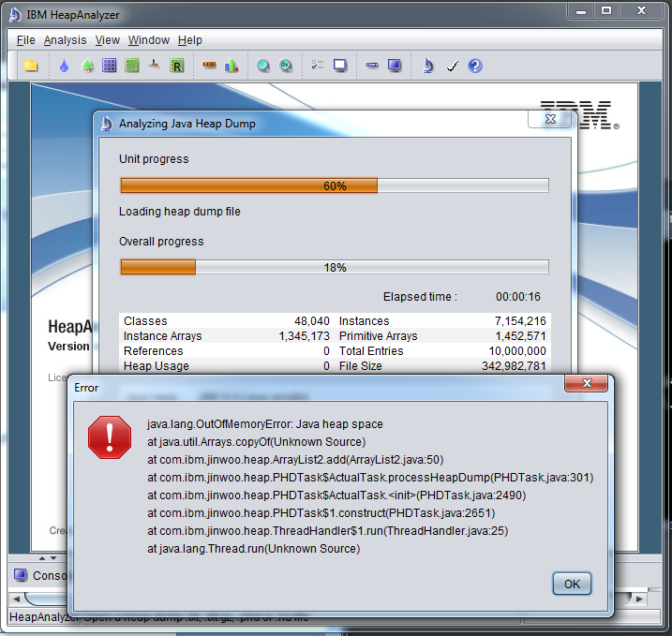Click the horizontal scrollbar right arrow
This screenshot has height=636, width=672.
click(639, 599)
